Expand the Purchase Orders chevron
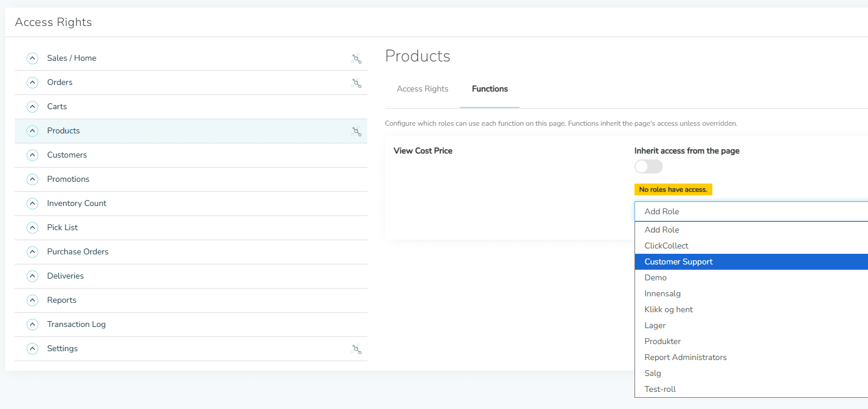868x409 pixels. click(x=32, y=252)
